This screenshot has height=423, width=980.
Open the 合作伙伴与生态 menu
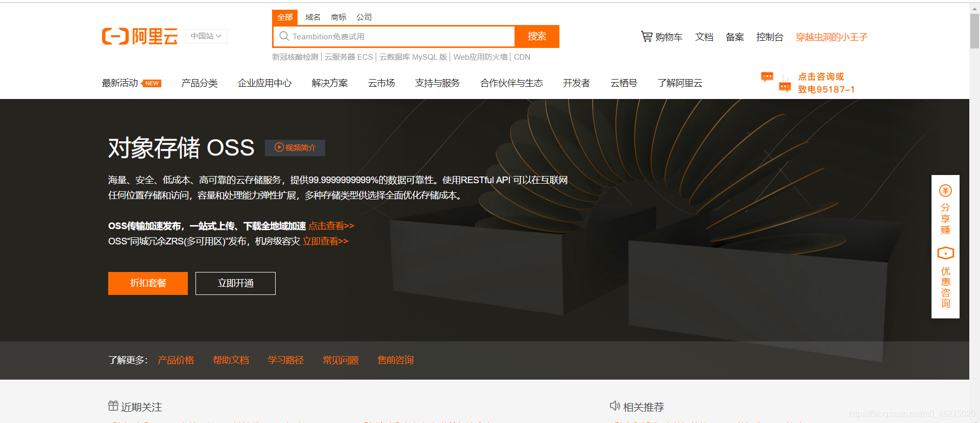[511, 83]
